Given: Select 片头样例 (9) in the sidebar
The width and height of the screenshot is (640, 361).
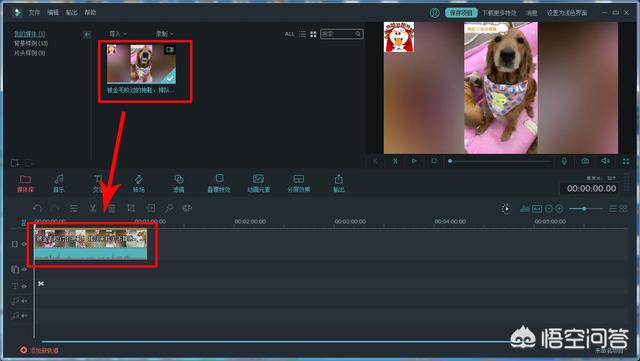Looking at the screenshot, I should click(x=30, y=53).
